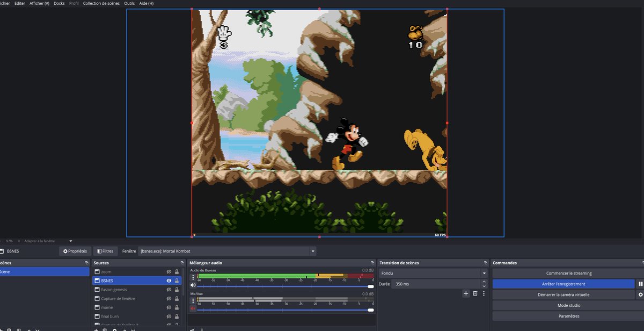Show the fusion genesis source
This screenshot has width=644, height=331.
click(169, 290)
